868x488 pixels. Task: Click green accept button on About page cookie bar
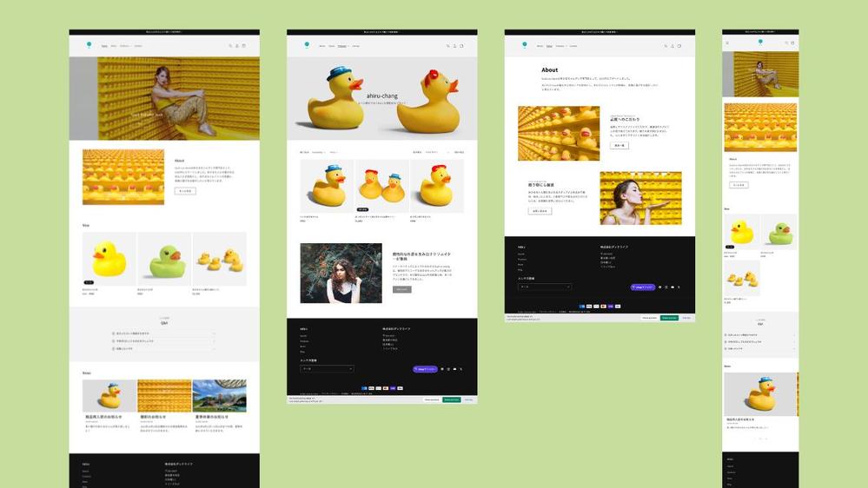click(x=669, y=318)
